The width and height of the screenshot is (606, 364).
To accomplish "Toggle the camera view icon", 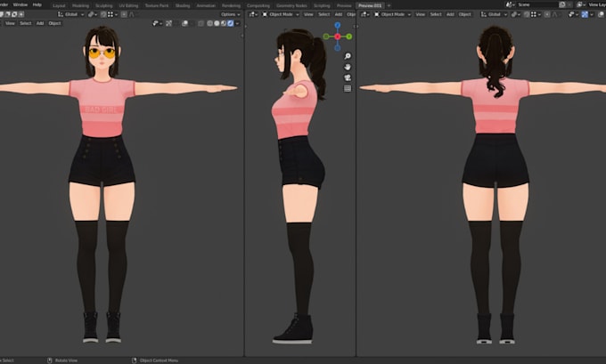I will click(x=347, y=77).
